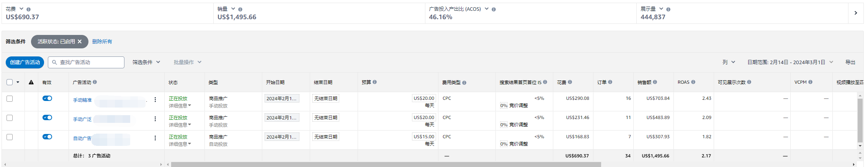Click info icon next to 花费 metric
The height and width of the screenshot is (167, 868).
(29, 9)
